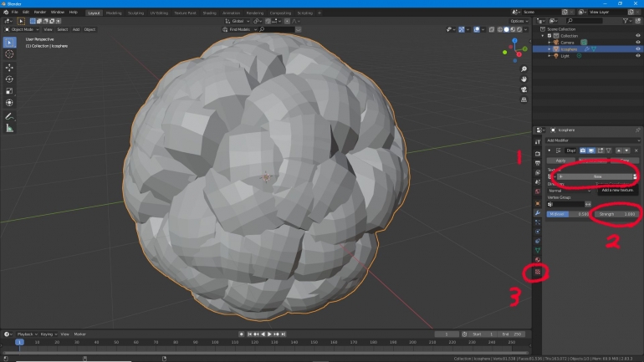
Task: Switch orthographic/perspective view icon
Action: (x=524, y=99)
